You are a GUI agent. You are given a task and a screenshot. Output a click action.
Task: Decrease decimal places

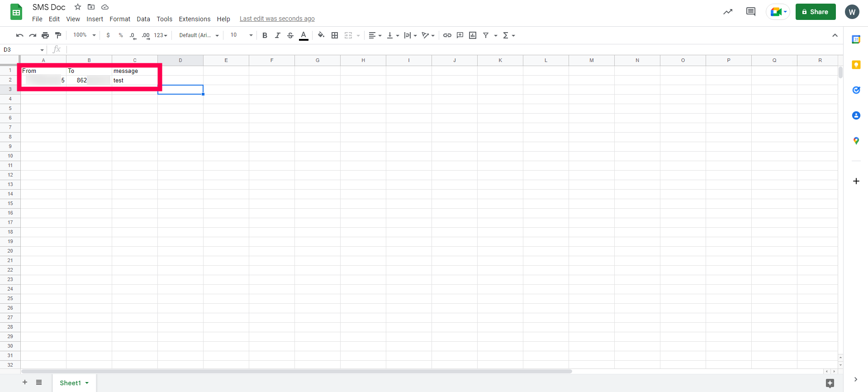[x=133, y=35]
